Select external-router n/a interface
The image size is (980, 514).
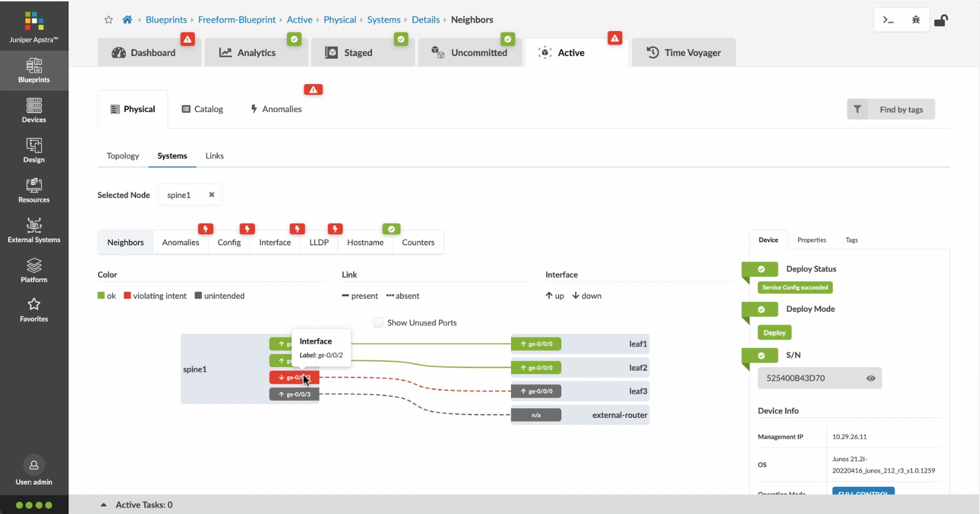(x=536, y=415)
